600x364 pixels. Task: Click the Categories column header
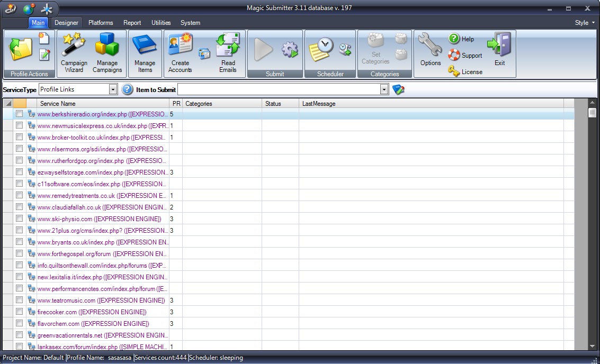[x=222, y=103]
